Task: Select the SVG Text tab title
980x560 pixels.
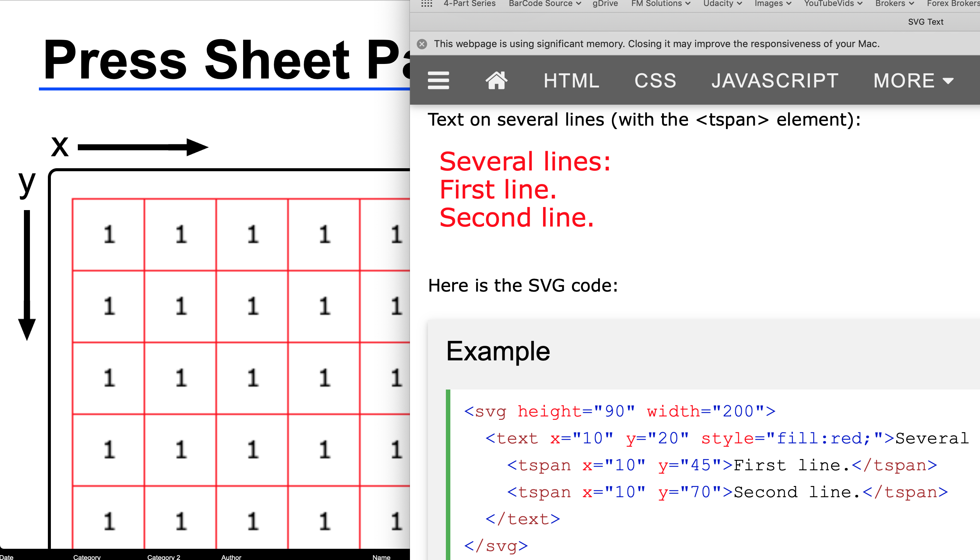Action: [x=925, y=22]
